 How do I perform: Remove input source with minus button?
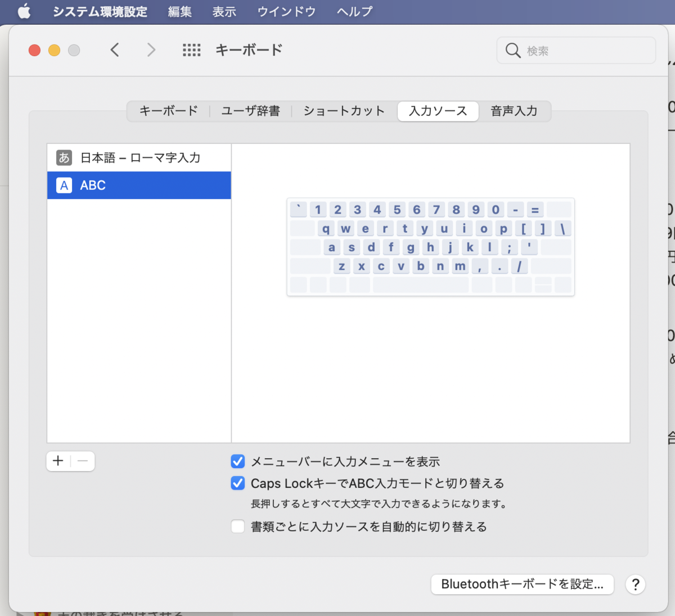pyautogui.click(x=83, y=461)
